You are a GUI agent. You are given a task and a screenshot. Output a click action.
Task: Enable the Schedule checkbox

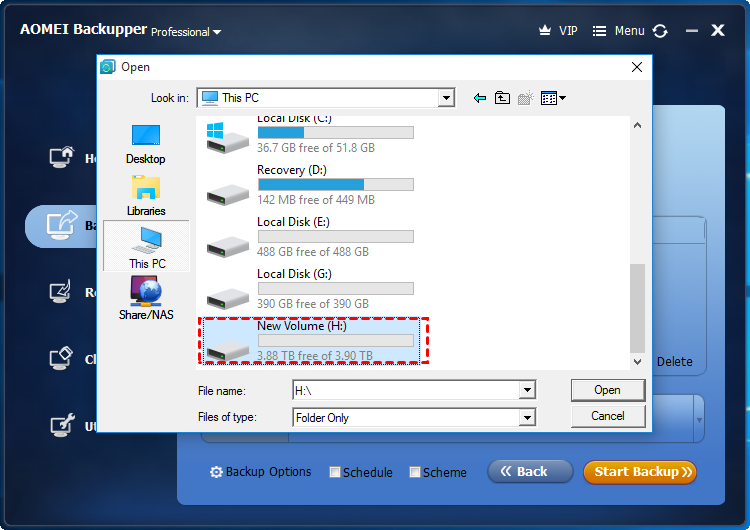(335, 473)
